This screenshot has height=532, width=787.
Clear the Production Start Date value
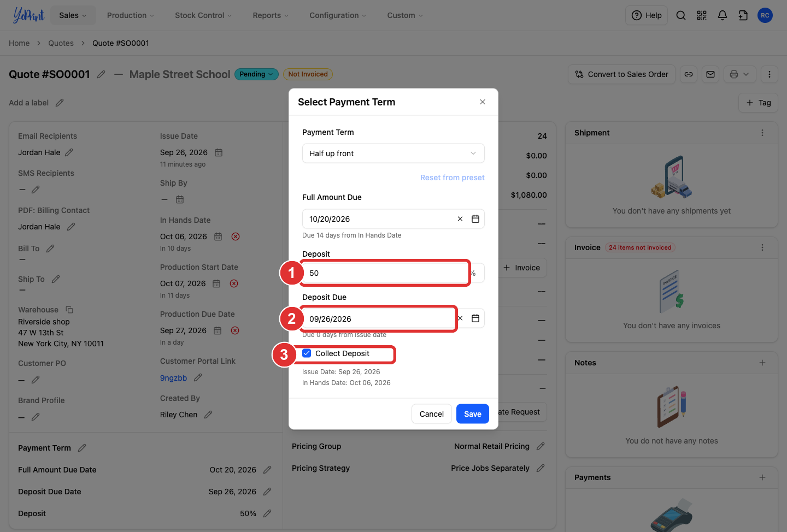pos(234,283)
